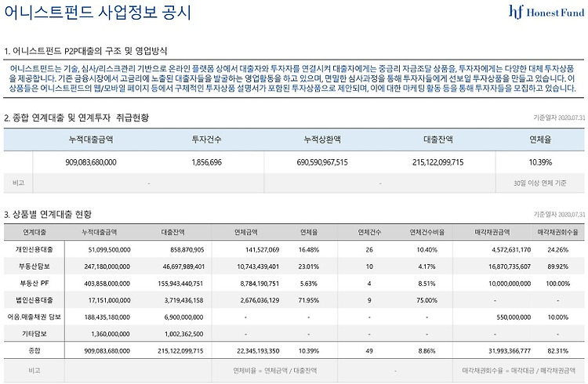Click the 연체건수 column header
Screen dimensions: 588x384
[x=369, y=232]
